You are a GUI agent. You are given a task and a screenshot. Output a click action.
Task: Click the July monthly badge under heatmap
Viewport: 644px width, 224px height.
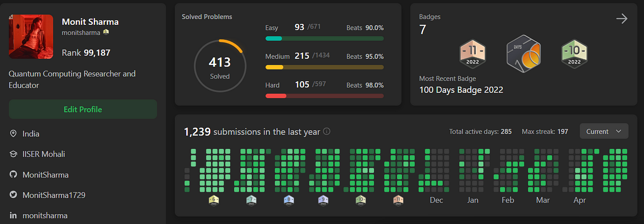tap(251, 200)
